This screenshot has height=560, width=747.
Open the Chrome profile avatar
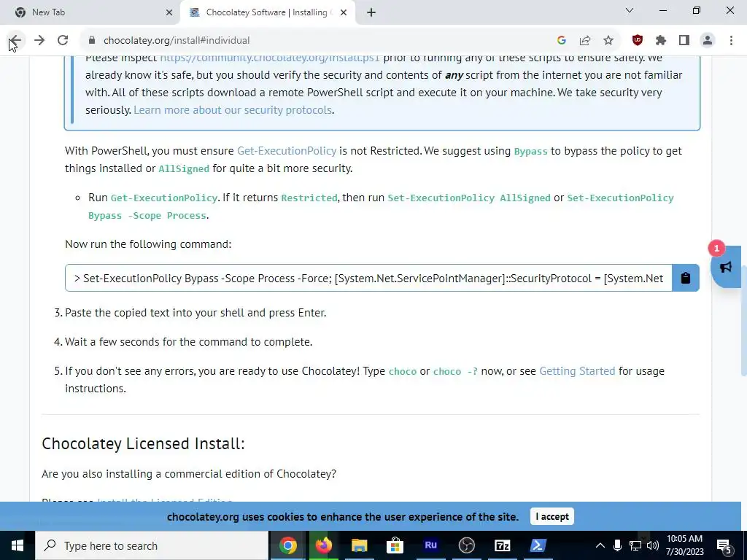click(x=708, y=41)
